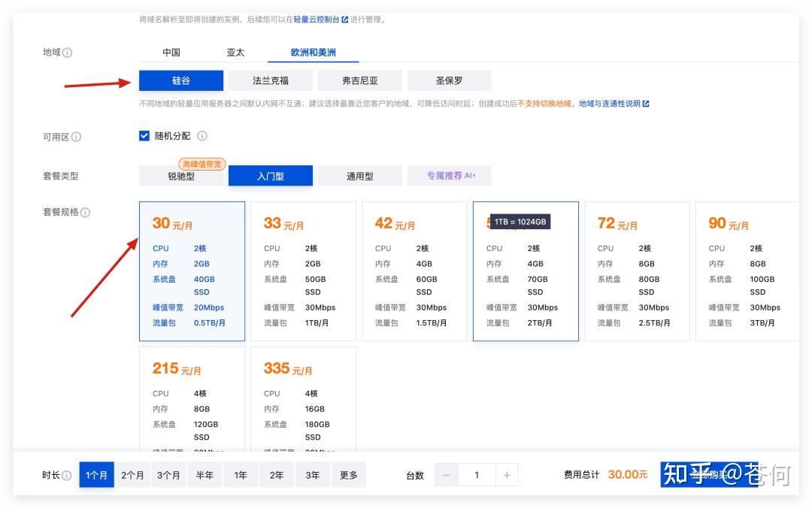Choose the 锐驰型 package type
The width and height of the screenshot is (812, 508).
tap(181, 177)
